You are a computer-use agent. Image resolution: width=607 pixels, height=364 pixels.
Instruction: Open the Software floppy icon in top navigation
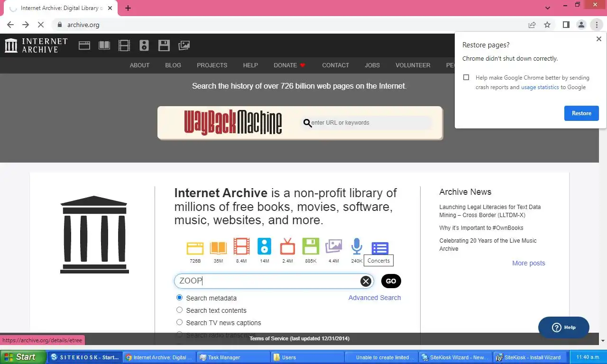[164, 45]
